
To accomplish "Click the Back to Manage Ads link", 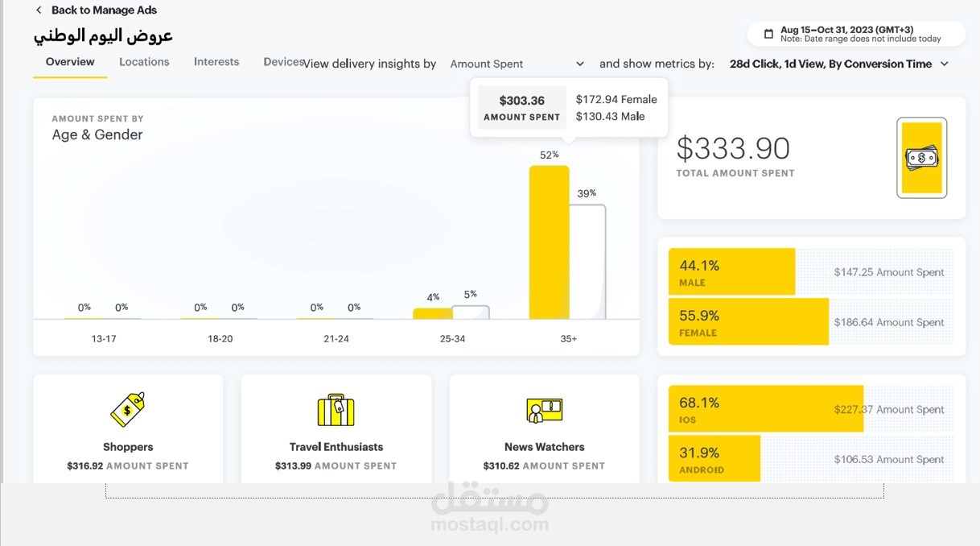I will [x=104, y=10].
